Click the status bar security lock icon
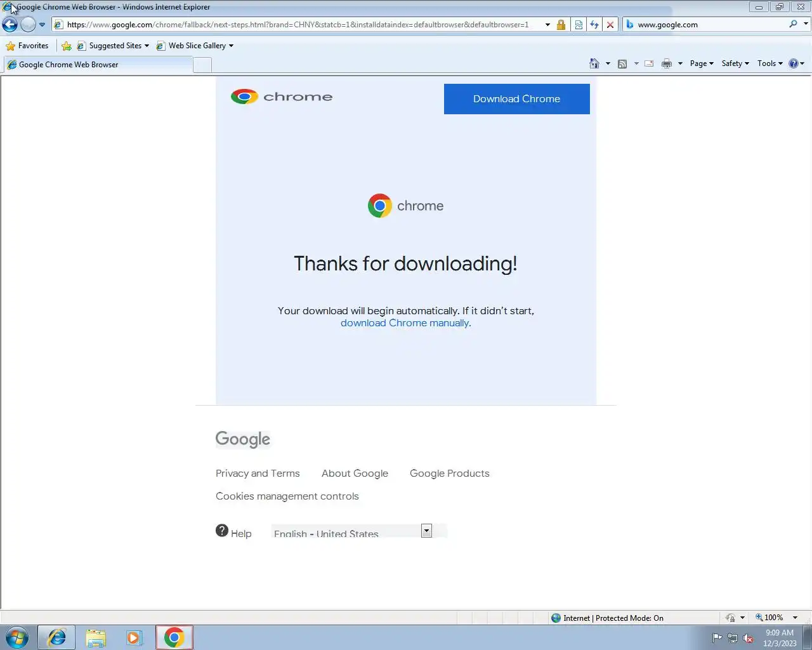This screenshot has height=650, width=812. click(x=730, y=618)
